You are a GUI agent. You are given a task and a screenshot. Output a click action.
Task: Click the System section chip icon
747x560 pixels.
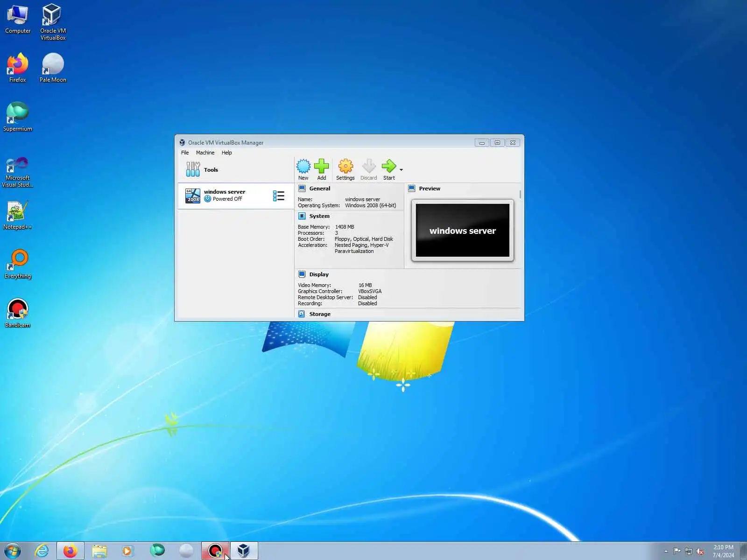(302, 216)
